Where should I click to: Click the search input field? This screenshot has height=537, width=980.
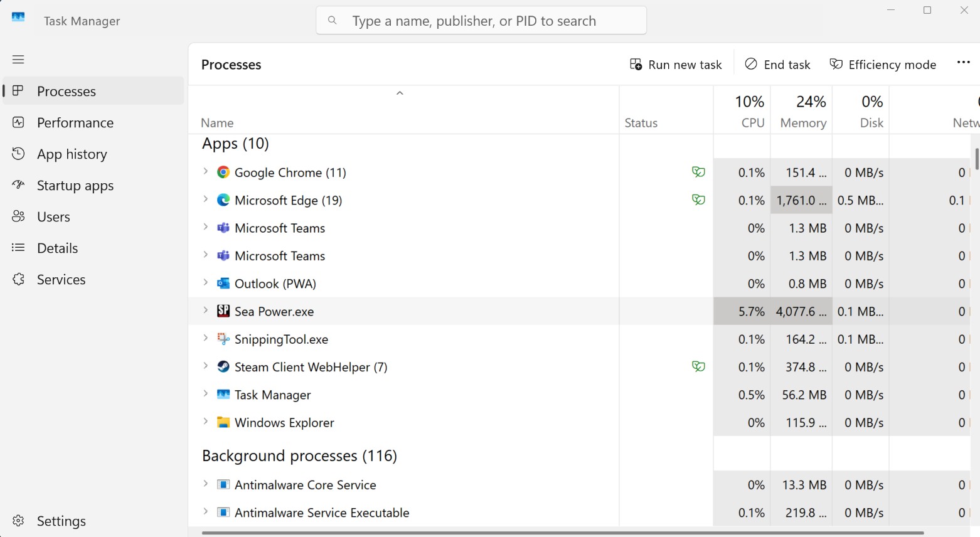(481, 21)
